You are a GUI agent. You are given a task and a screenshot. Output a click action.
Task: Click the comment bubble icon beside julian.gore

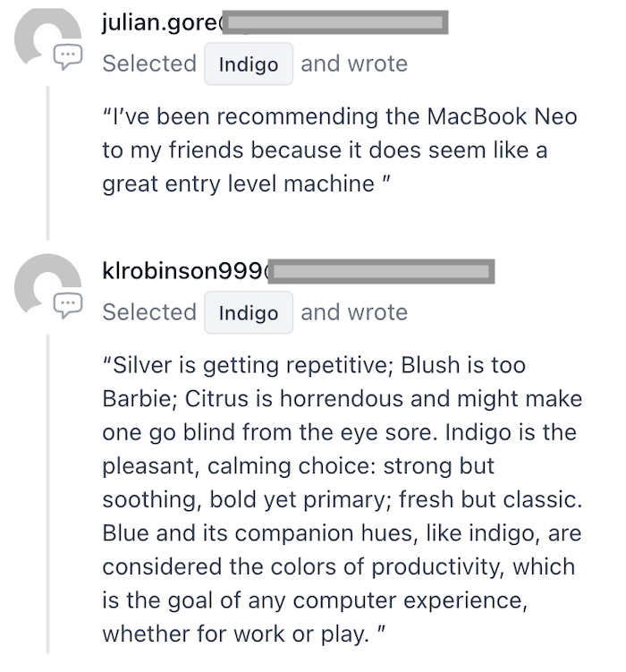[x=68, y=58]
